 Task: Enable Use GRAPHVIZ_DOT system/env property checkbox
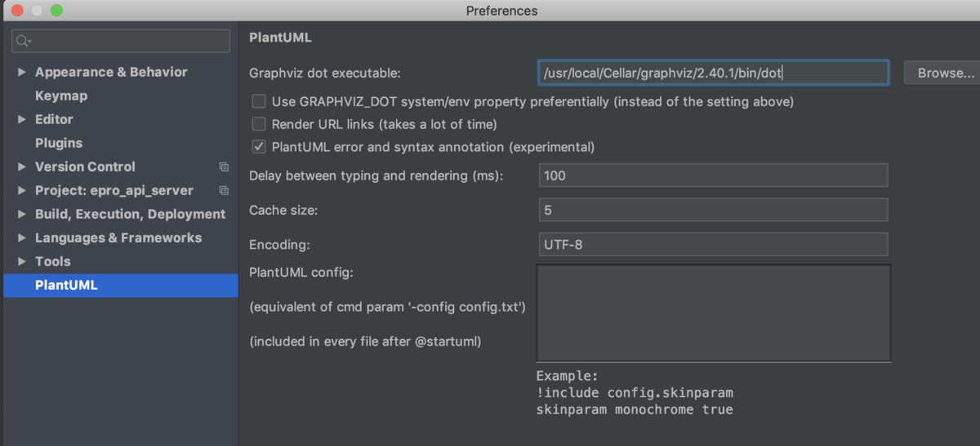[x=259, y=101]
